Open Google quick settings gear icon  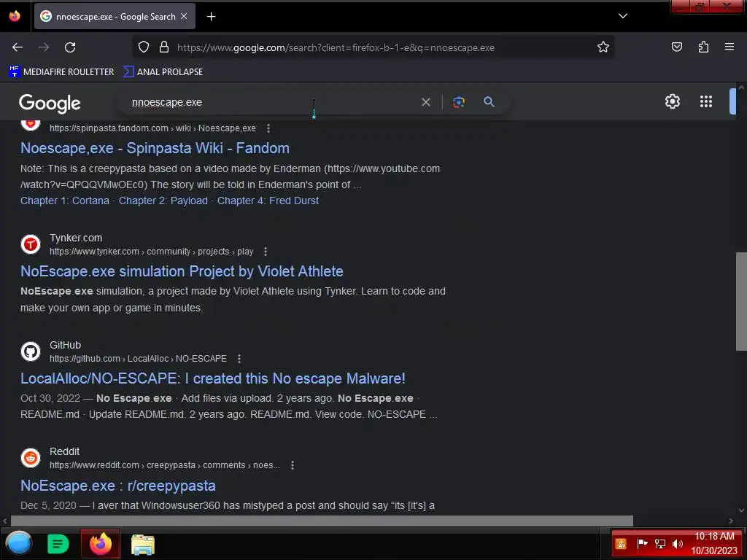click(x=672, y=101)
